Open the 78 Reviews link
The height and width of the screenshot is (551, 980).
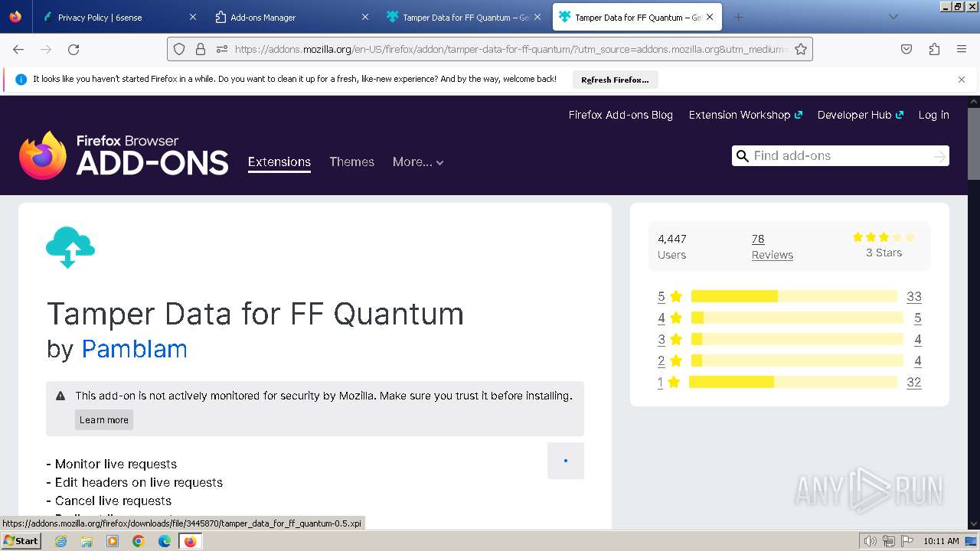pyautogui.click(x=773, y=246)
